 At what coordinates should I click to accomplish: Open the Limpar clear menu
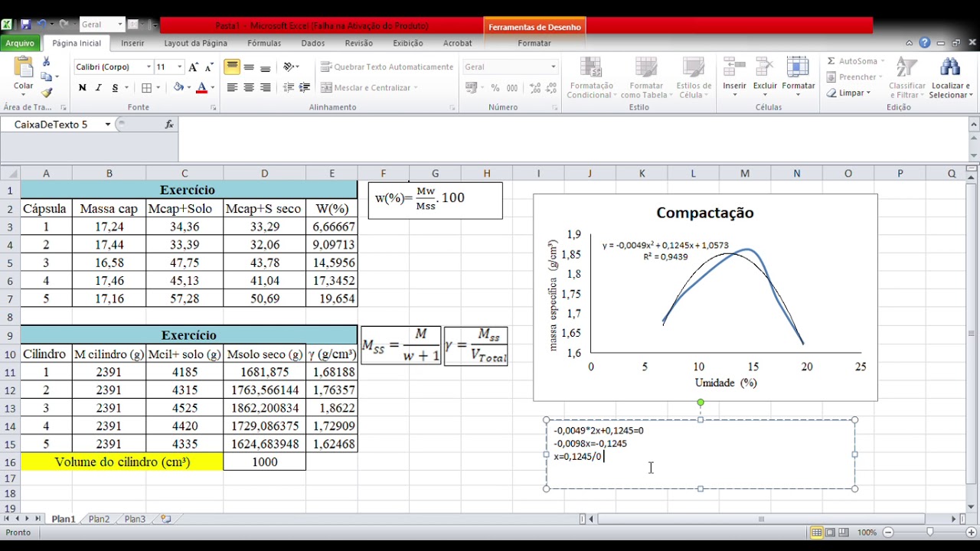[848, 93]
